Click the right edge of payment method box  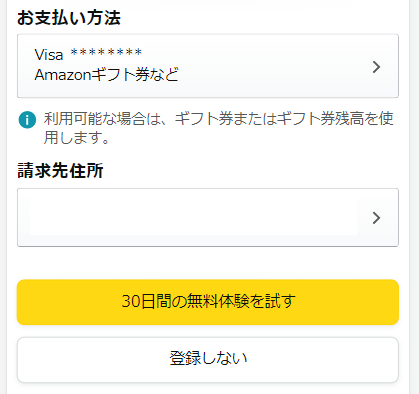click(395, 66)
